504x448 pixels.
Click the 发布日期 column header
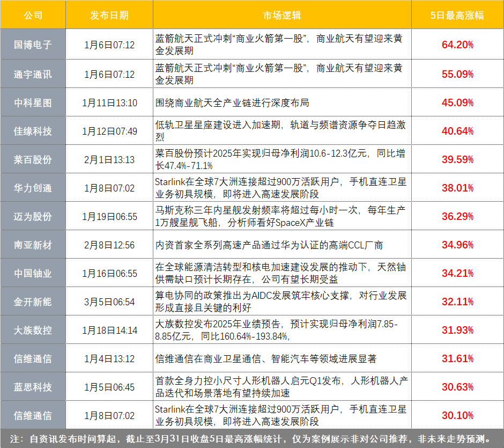click(x=109, y=15)
